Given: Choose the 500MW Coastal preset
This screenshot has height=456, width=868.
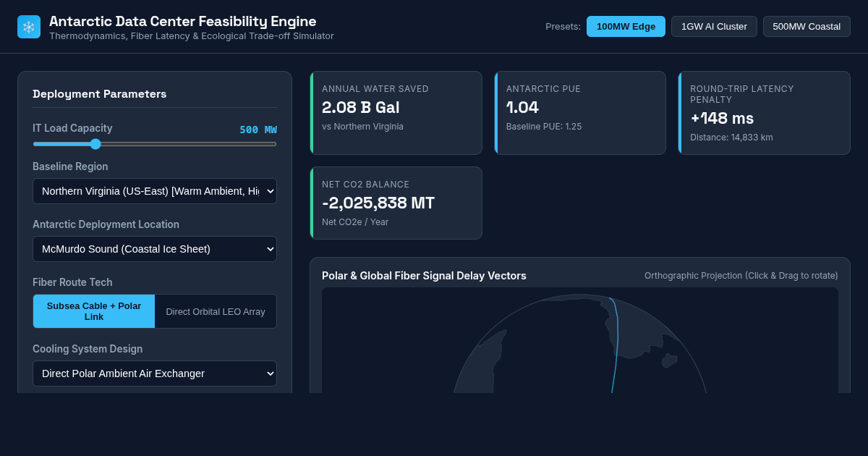Looking at the screenshot, I should pyautogui.click(x=807, y=27).
